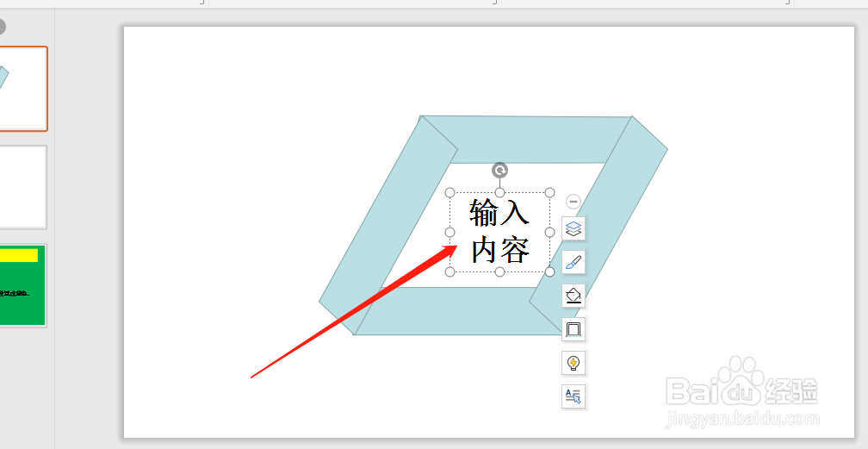This screenshot has width=868, height=449.
Task: Open the brush style icon
Action: tap(573, 262)
